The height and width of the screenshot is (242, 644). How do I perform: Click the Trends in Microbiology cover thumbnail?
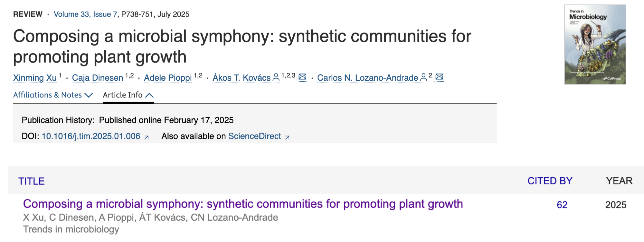[x=595, y=45]
